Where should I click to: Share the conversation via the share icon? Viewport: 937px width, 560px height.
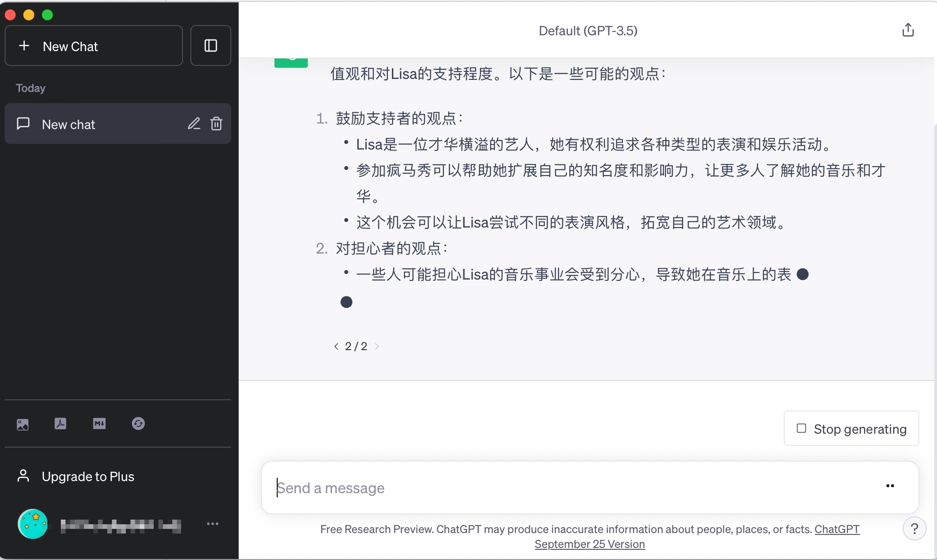pyautogui.click(x=908, y=30)
